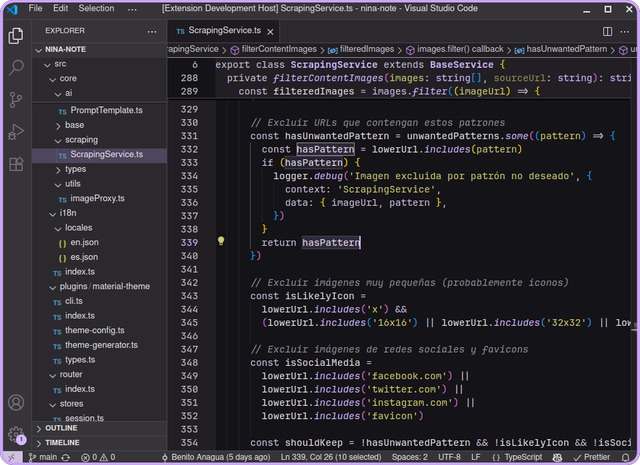Open the Search view icon
Image resolution: width=640 pixels, height=465 pixels.
point(16,68)
